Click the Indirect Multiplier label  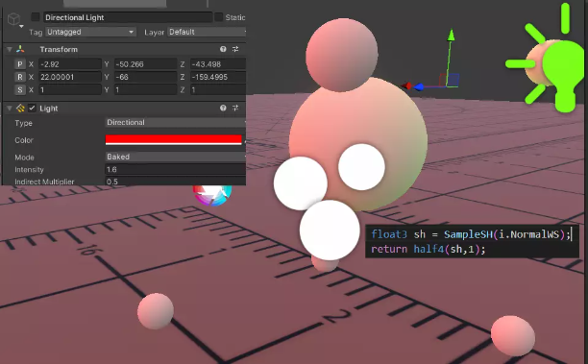click(44, 182)
